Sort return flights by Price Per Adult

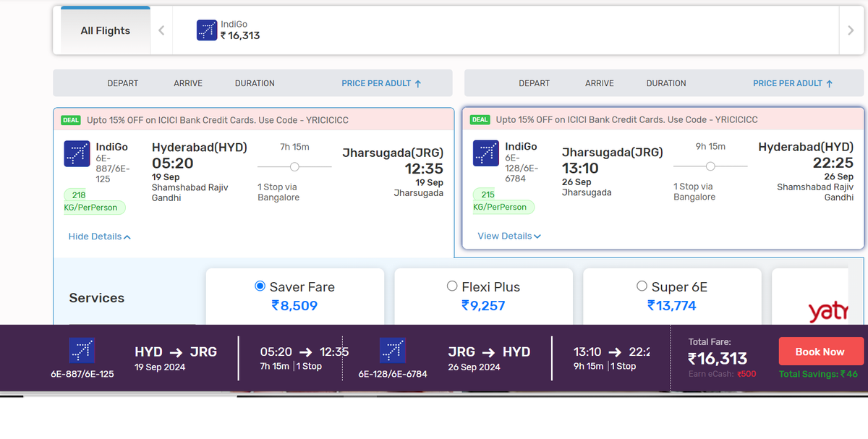pos(793,83)
